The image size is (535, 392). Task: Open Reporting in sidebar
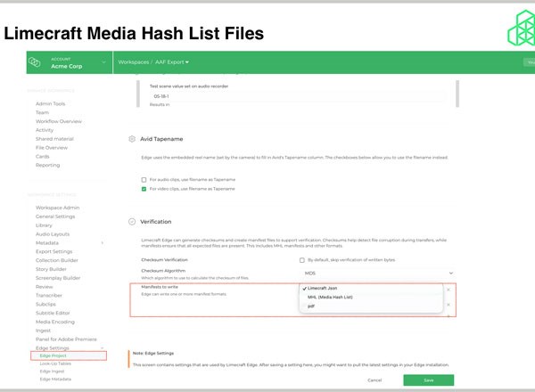click(x=48, y=165)
